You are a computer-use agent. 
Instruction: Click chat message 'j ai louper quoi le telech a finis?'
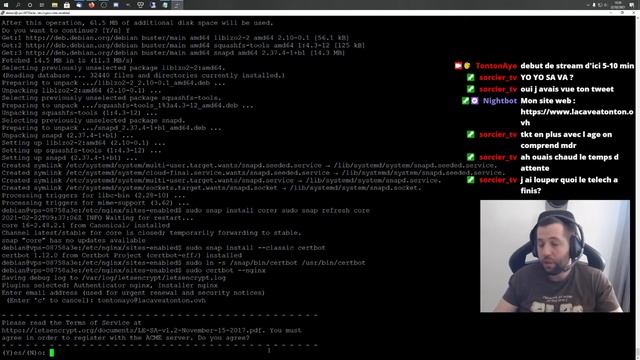click(569, 185)
